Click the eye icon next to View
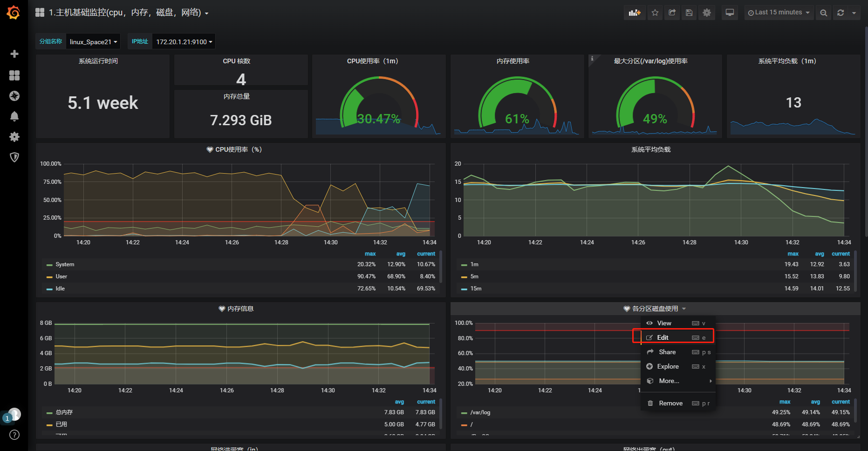The height and width of the screenshot is (451, 868). pos(649,323)
